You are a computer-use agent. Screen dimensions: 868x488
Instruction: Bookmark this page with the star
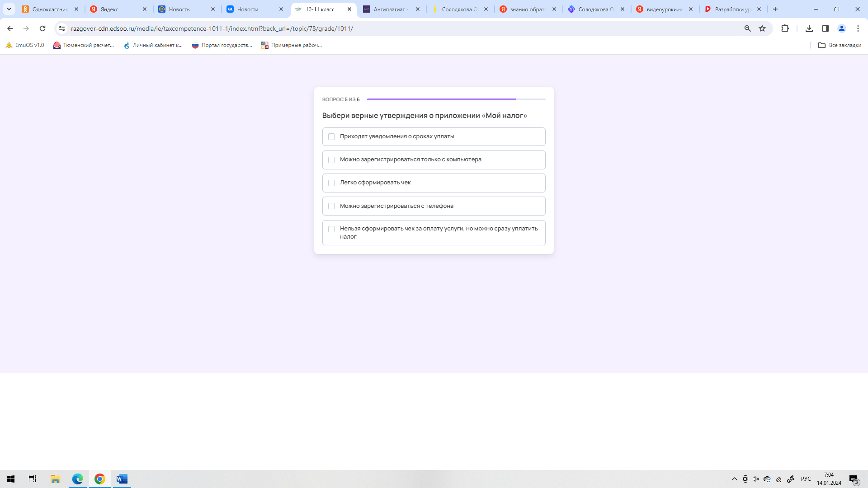point(762,28)
